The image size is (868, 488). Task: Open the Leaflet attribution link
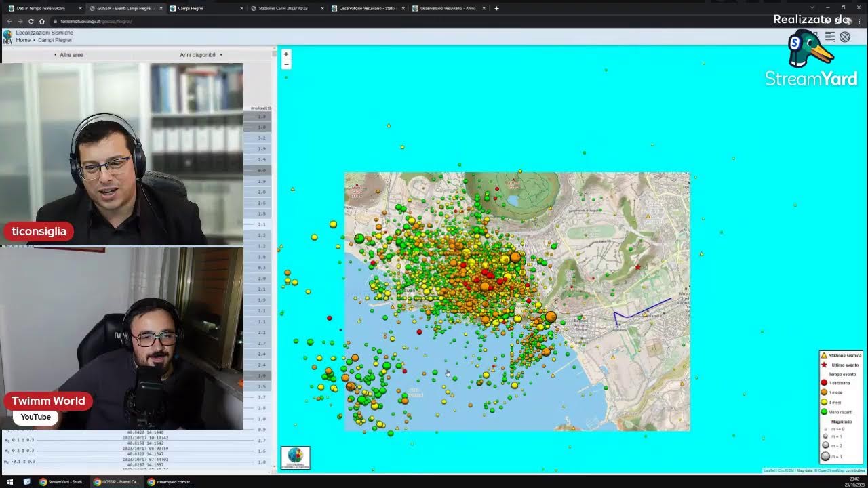769,470
